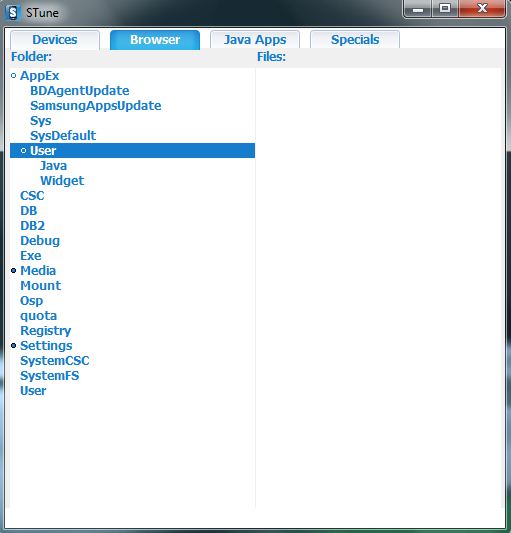Open the SystemFS folder

click(x=50, y=376)
